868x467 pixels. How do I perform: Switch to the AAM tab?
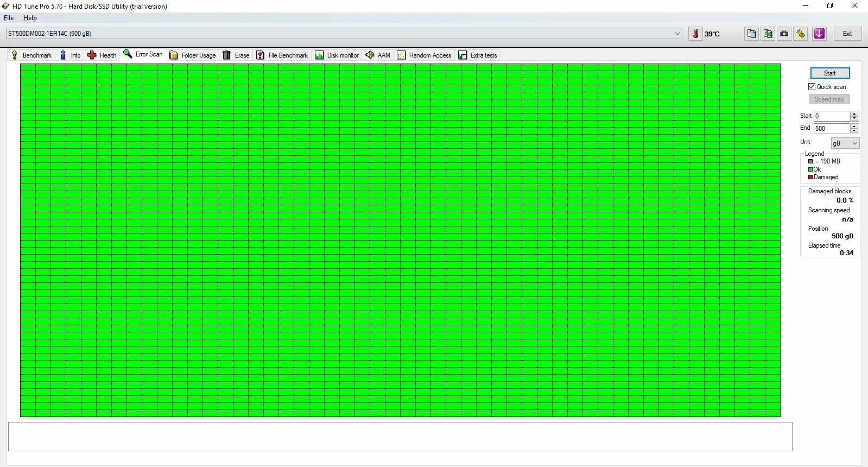(378, 55)
